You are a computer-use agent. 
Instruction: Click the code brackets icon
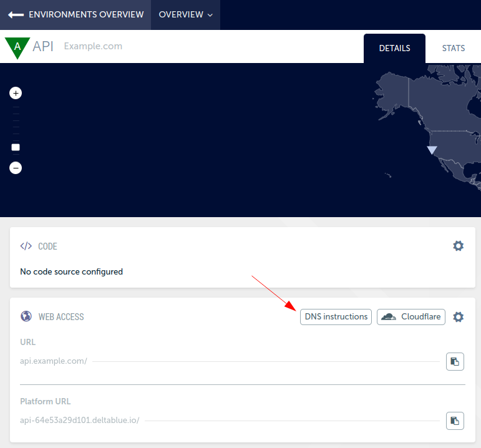[26, 246]
